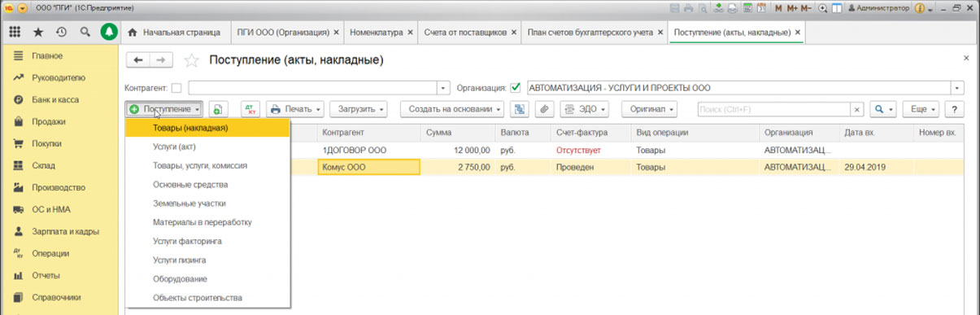Select Услуги (акт) menu item
This screenshot has width=980, height=315.
coord(207,147)
